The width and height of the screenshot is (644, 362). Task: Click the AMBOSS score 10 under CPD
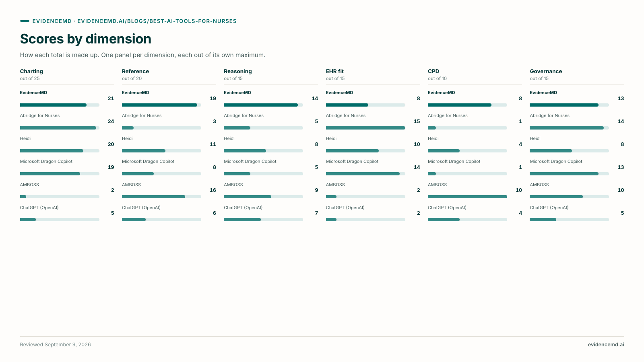pyautogui.click(x=519, y=190)
